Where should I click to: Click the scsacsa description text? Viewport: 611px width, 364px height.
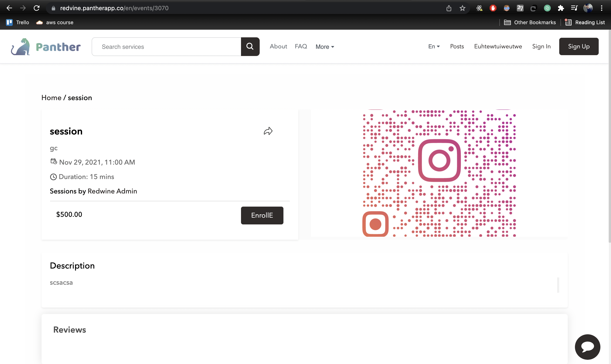pyautogui.click(x=61, y=283)
